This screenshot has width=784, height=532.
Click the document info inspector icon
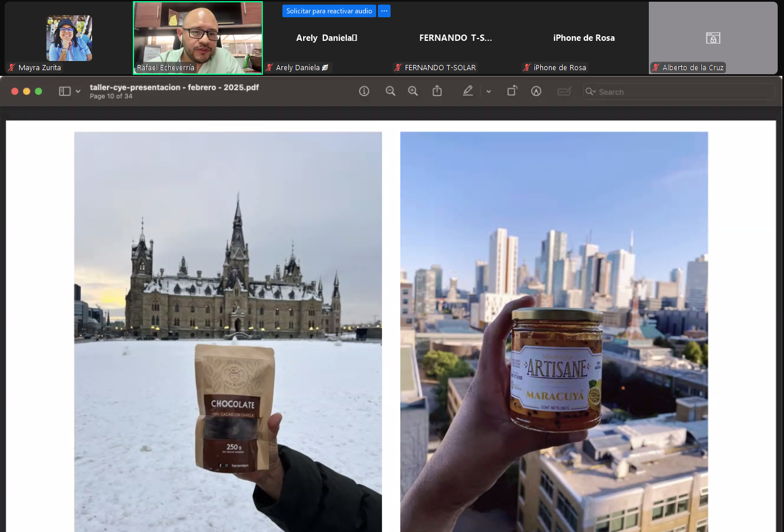(x=364, y=91)
